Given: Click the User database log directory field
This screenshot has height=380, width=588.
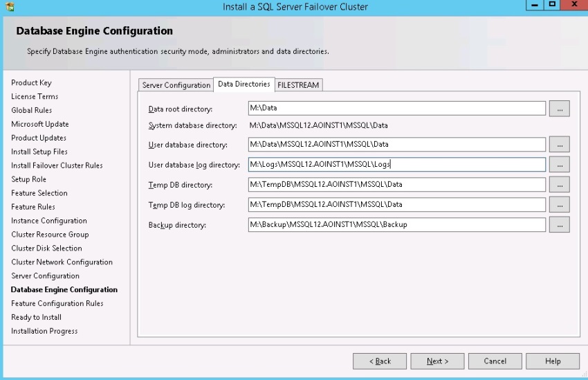Looking at the screenshot, I should click(397, 164).
